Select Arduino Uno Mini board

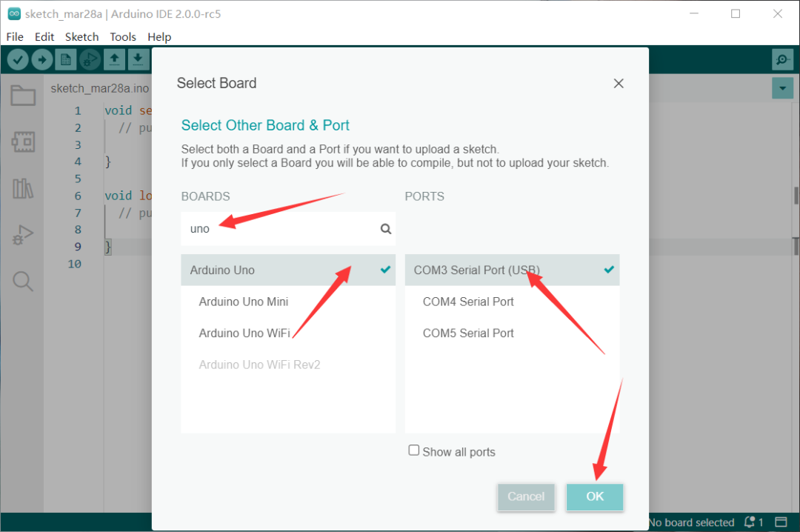(x=288, y=302)
